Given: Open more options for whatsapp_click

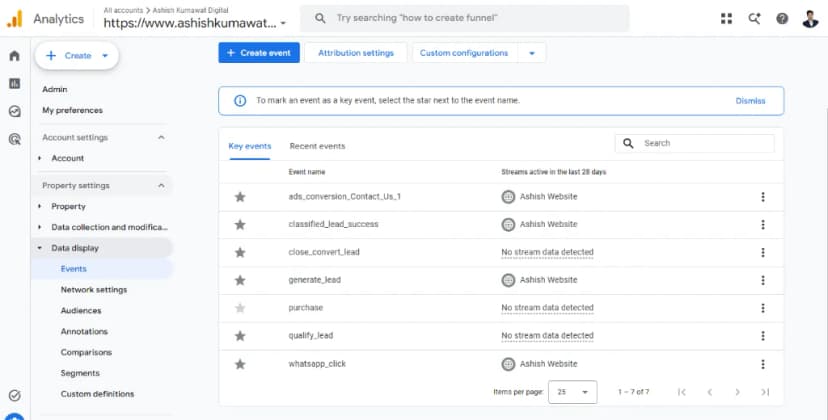Looking at the screenshot, I should click(763, 364).
